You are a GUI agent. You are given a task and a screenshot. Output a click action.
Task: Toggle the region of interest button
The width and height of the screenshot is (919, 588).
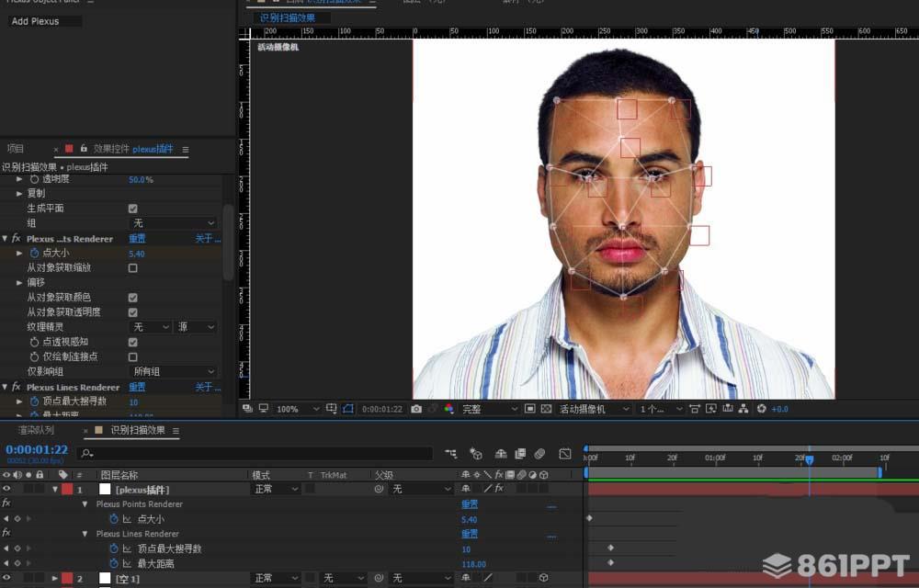[x=530, y=409]
